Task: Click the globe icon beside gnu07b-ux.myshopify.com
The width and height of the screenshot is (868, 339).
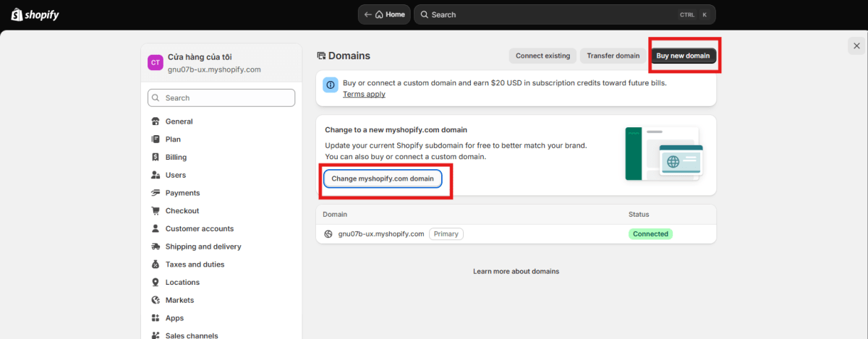Action: click(x=328, y=234)
